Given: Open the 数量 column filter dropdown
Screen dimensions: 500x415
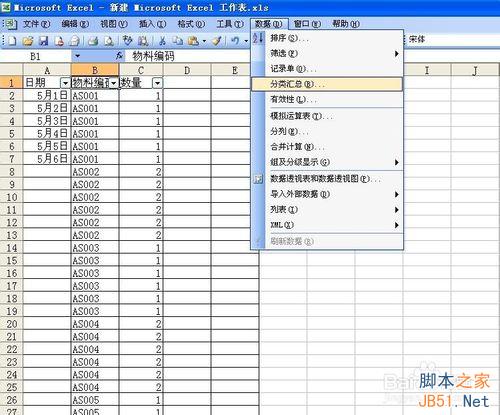Looking at the screenshot, I should (157, 83).
